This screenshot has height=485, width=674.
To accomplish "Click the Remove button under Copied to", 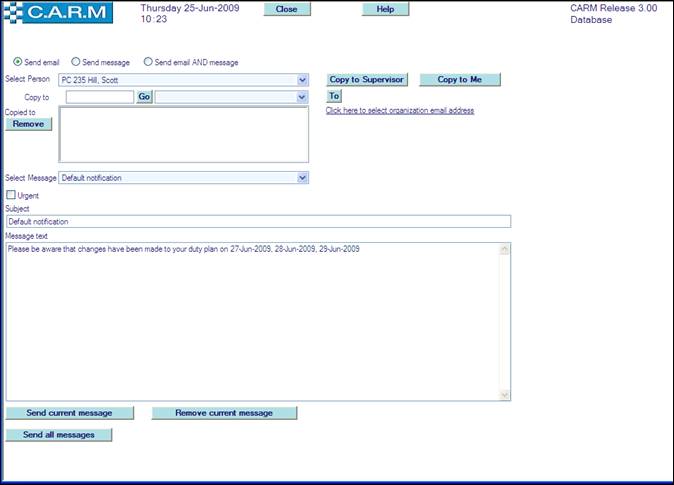I will [28, 124].
